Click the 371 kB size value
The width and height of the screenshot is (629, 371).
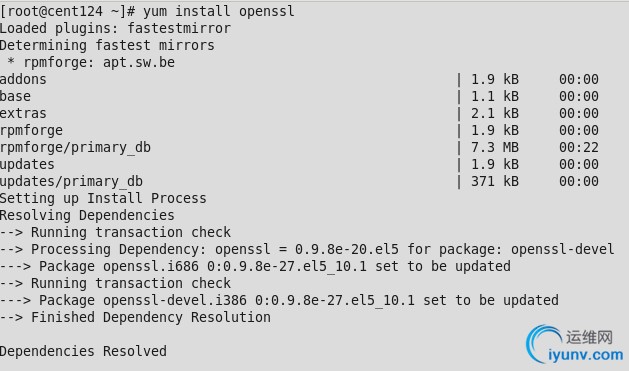coord(495,181)
